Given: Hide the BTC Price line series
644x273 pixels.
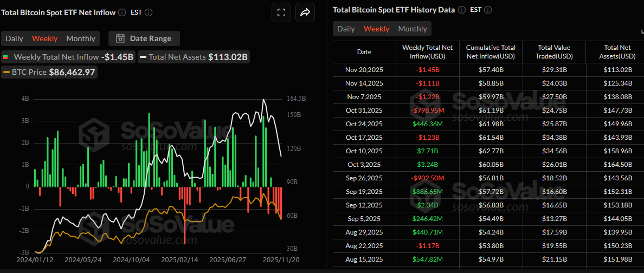Looking at the screenshot, I should click(49, 72).
